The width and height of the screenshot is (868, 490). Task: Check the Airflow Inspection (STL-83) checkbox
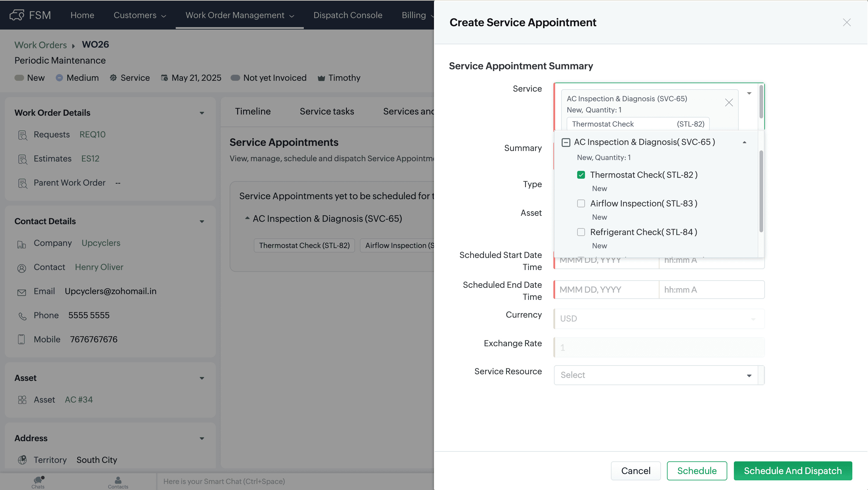tap(581, 203)
